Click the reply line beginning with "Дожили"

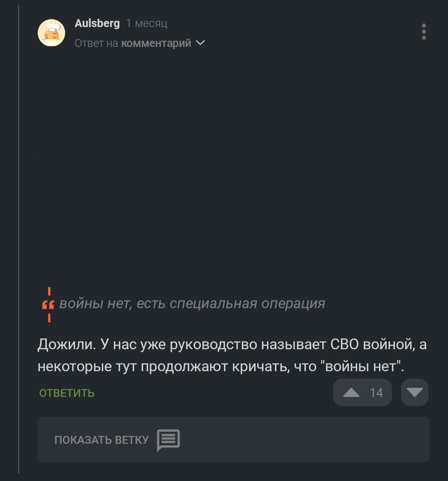point(231,344)
